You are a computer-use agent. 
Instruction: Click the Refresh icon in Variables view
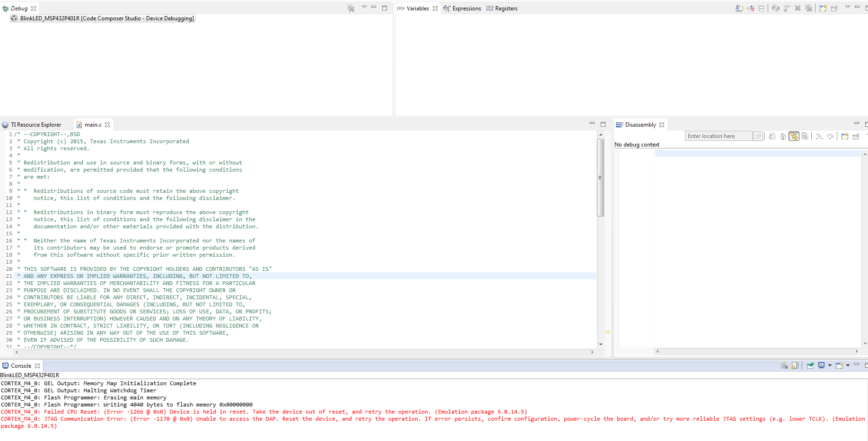(x=776, y=8)
